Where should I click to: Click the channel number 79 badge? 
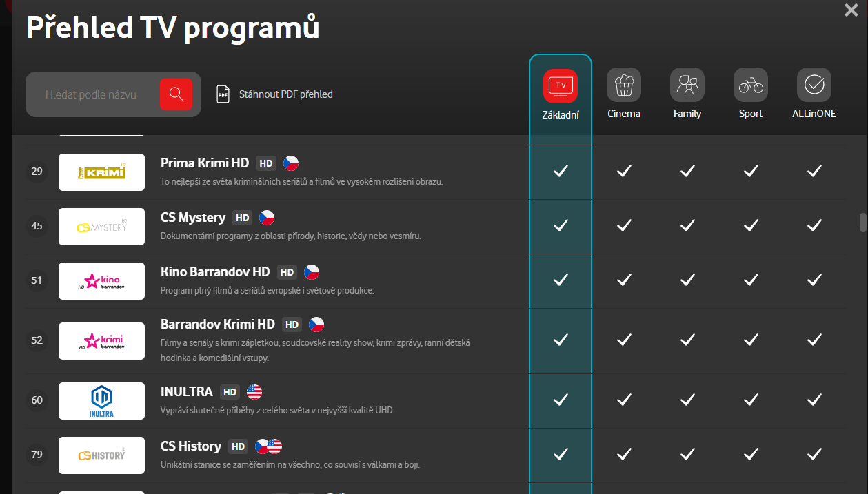coord(37,455)
